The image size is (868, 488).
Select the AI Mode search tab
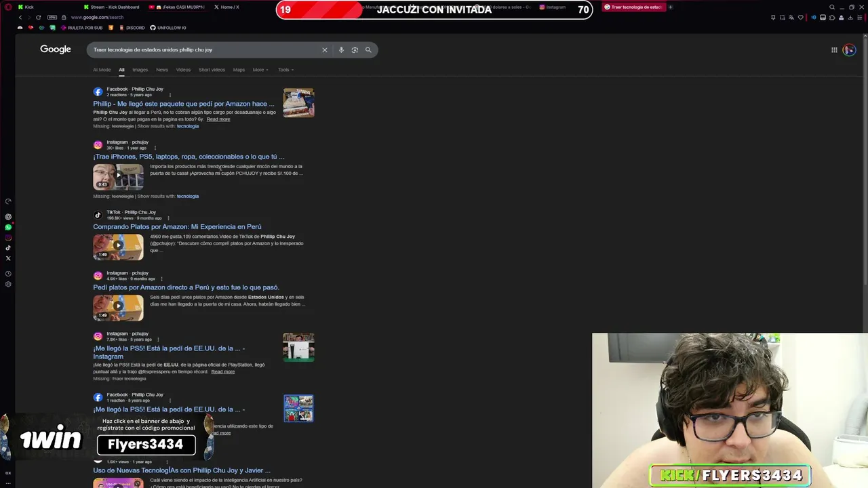click(102, 70)
